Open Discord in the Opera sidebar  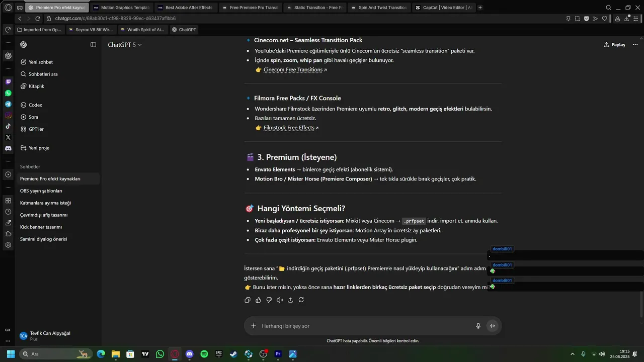(8, 148)
